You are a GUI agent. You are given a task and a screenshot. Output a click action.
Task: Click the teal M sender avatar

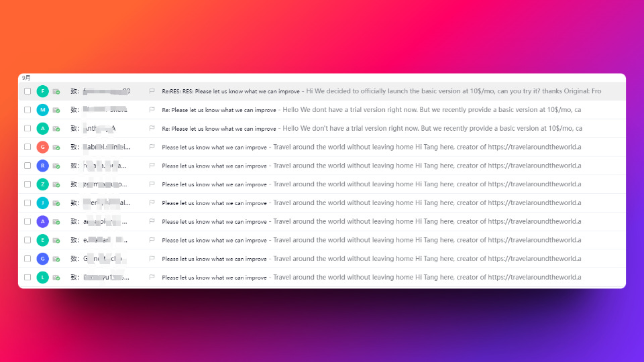pos(43,109)
